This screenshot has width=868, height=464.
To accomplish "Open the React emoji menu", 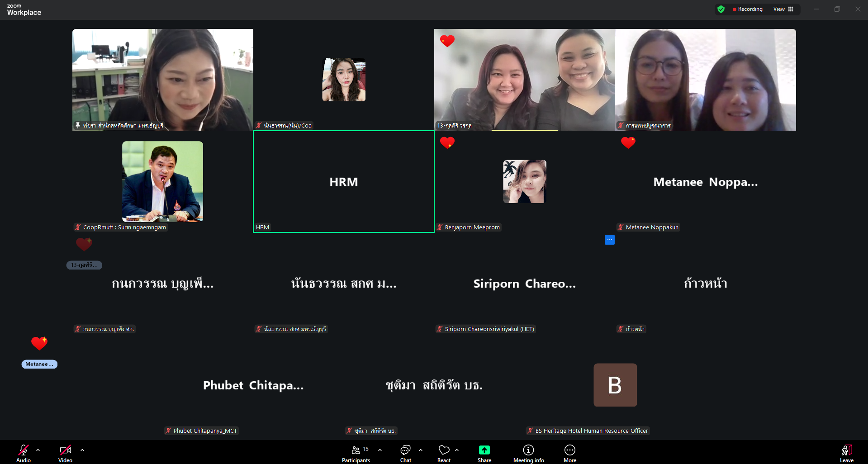I will pyautogui.click(x=444, y=453).
